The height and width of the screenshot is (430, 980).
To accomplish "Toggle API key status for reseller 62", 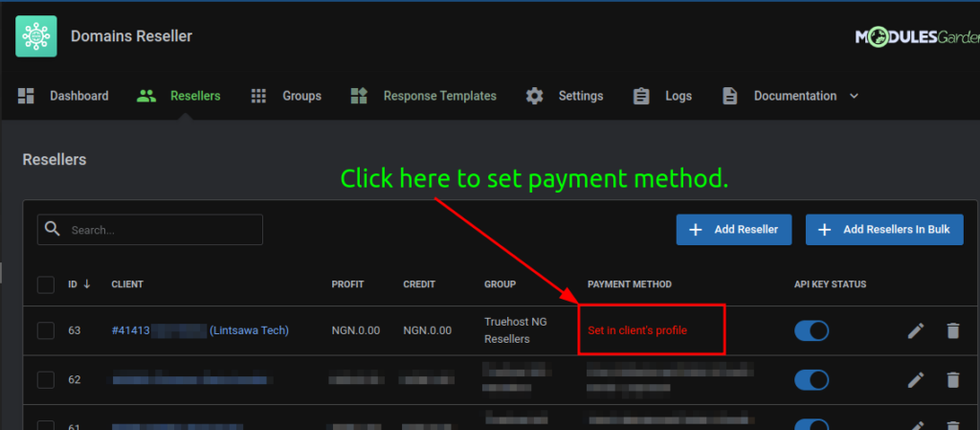I will [x=812, y=379].
